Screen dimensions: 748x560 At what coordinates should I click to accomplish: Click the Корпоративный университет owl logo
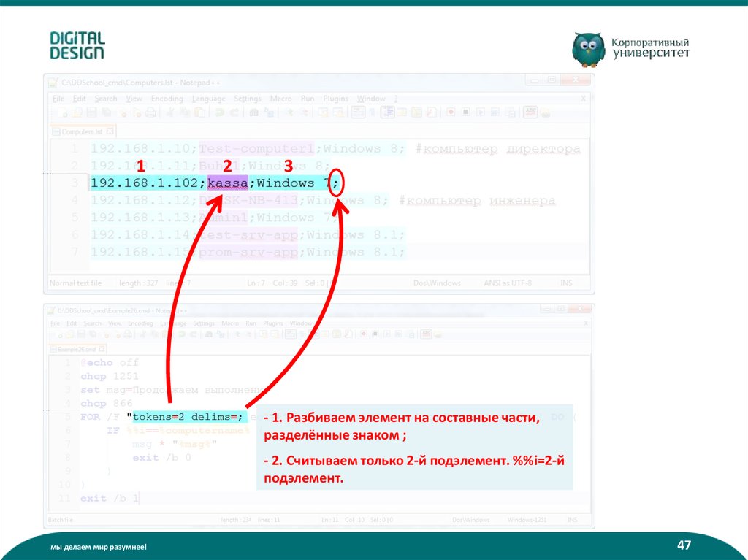(x=630, y=49)
